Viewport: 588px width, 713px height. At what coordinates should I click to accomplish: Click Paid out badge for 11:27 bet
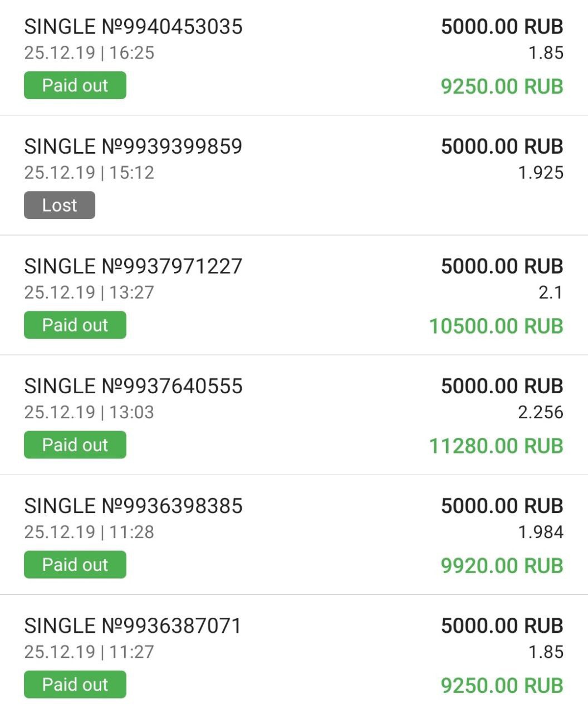pos(75,684)
